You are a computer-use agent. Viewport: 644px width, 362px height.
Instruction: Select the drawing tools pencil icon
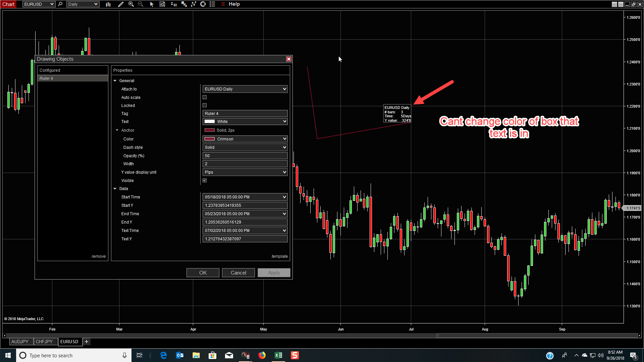(121, 4)
